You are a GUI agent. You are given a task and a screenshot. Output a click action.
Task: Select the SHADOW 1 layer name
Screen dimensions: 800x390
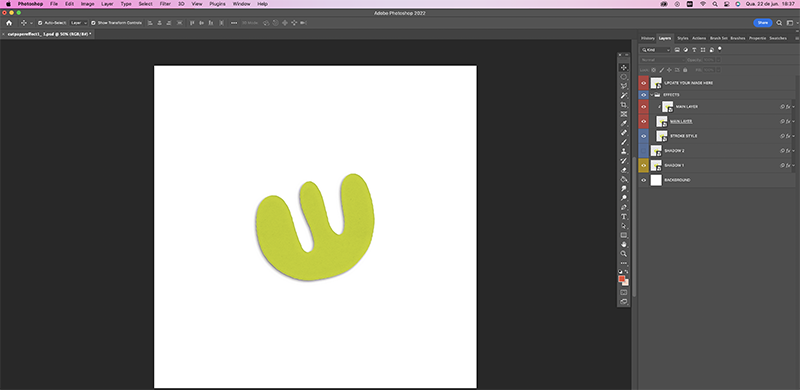tap(674, 165)
